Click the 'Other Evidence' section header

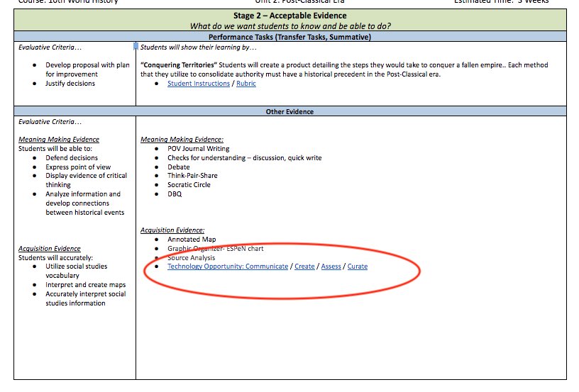tap(290, 111)
